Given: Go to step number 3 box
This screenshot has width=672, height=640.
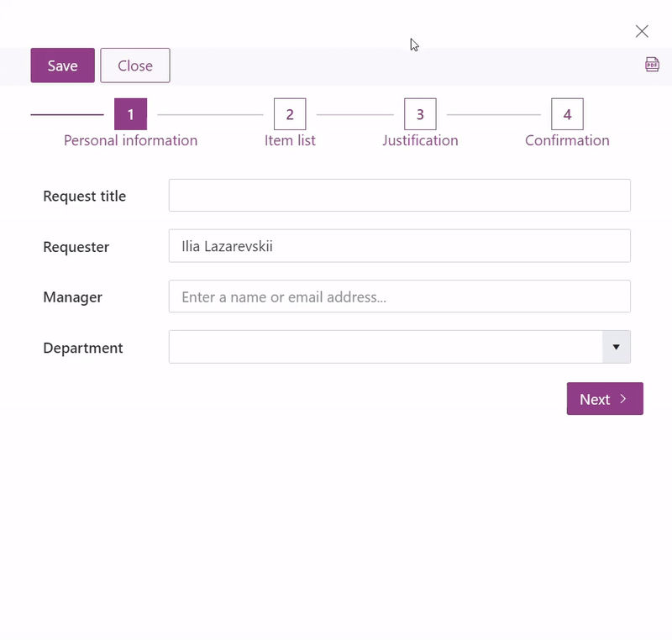Looking at the screenshot, I should tap(420, 114).
